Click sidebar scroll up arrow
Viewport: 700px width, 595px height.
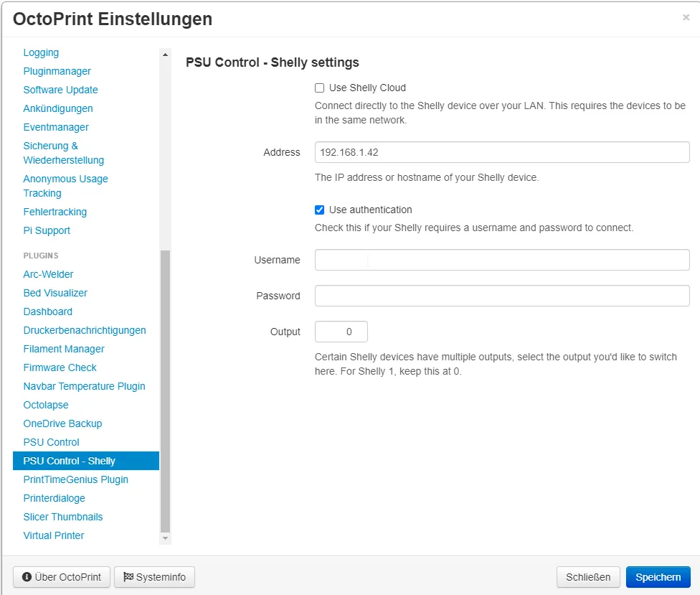click(165, 55)
